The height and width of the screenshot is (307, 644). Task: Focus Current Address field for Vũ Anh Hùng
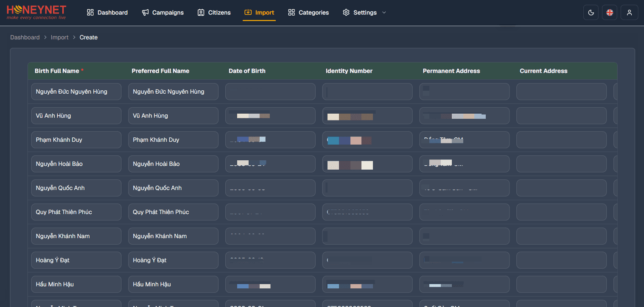(x=561, y=116)
